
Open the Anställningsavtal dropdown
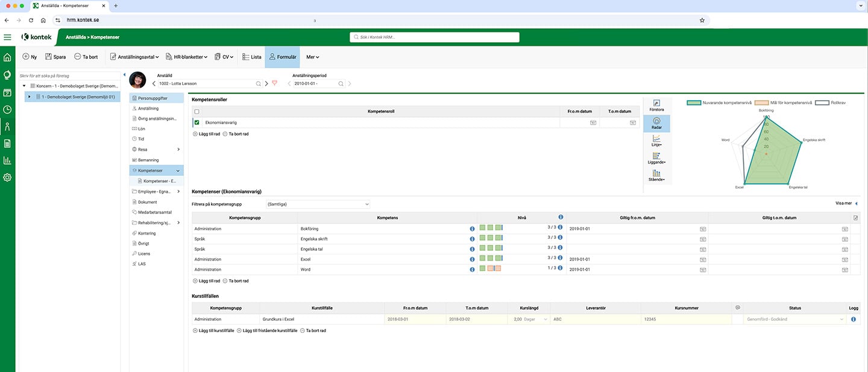134,57
